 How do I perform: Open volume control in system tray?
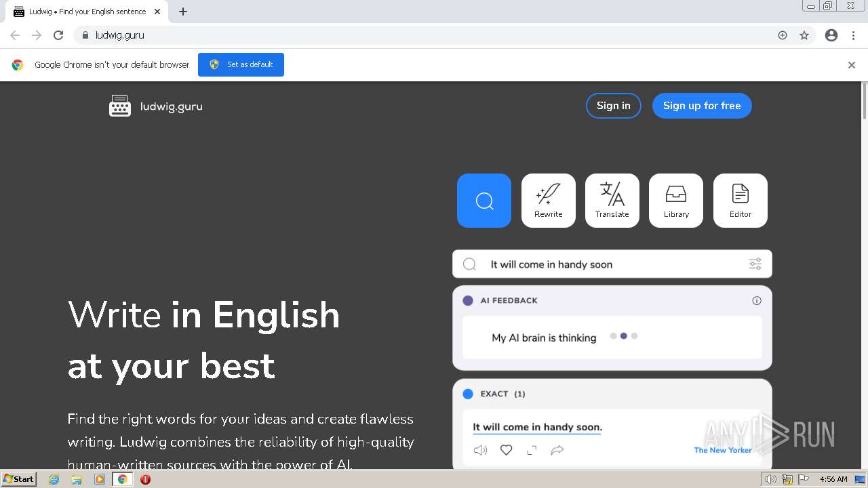[771, 479]
